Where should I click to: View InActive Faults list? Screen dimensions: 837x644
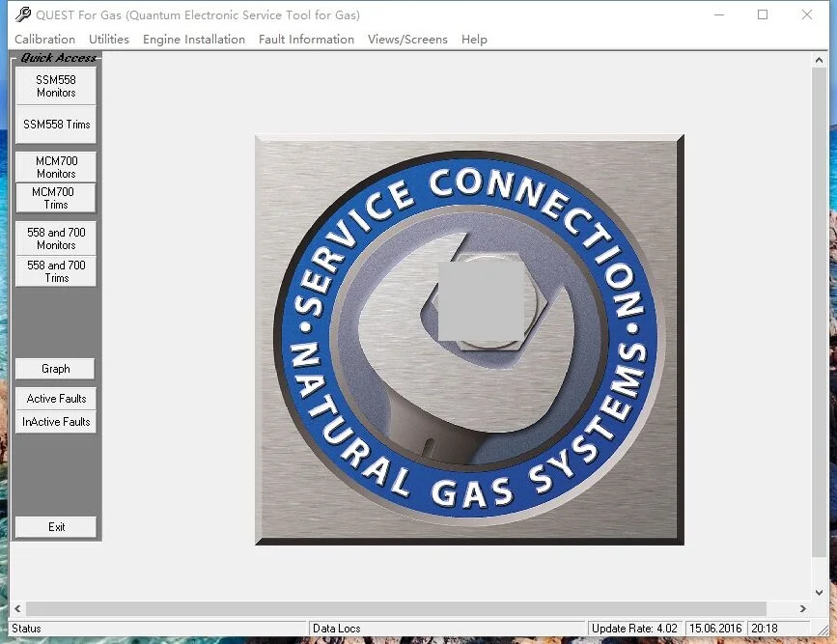[x=56, y=422]
